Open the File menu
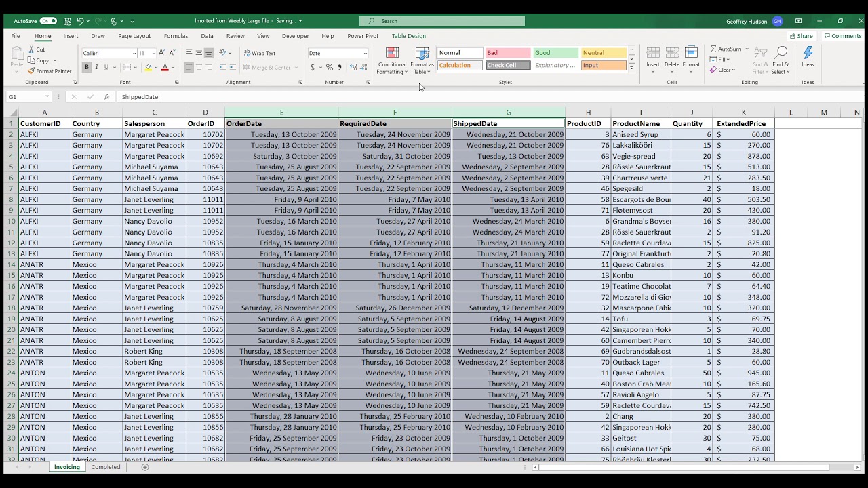The width and height of the screenshot is (868, 488). click(16, 36)
